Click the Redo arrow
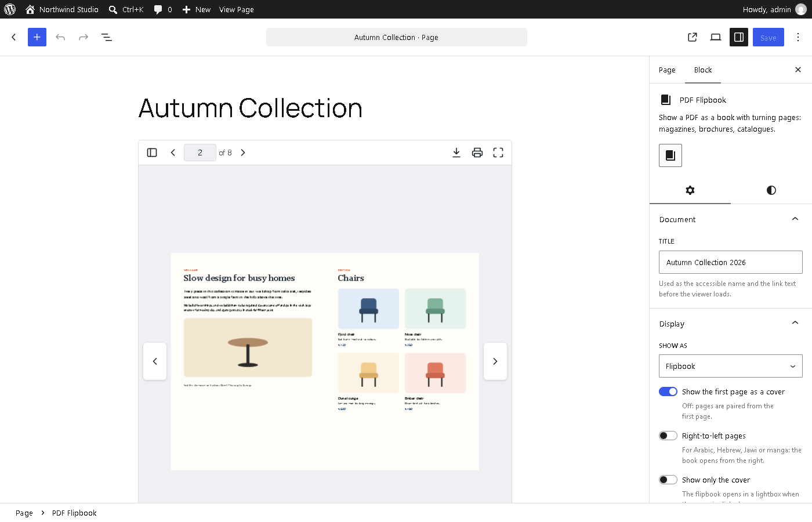The width and height of the screenshot is (812, 522). click(x=84, y=37)
